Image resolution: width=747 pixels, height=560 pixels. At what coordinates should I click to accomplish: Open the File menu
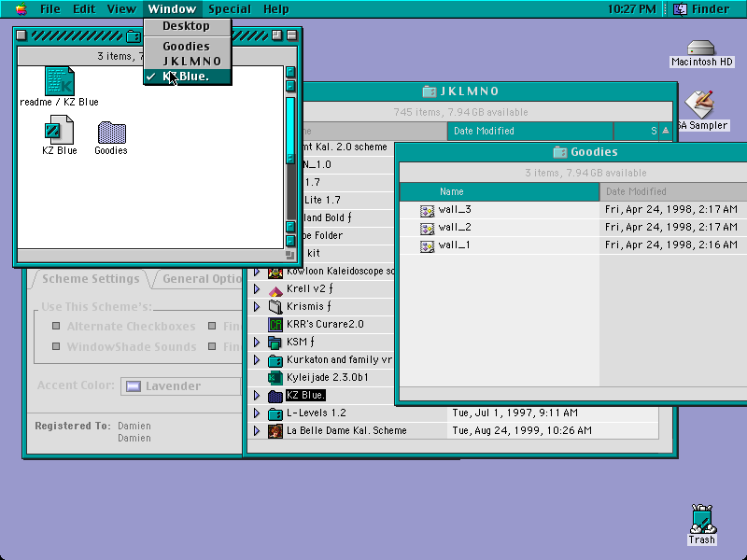click(50, 9)
